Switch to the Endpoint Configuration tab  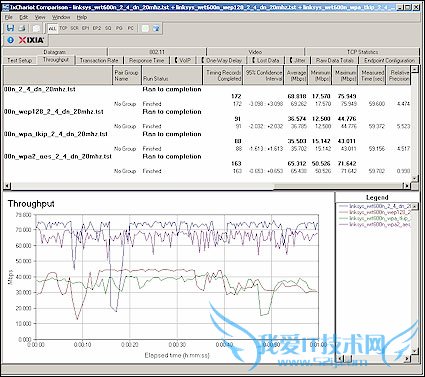[389, 60]
